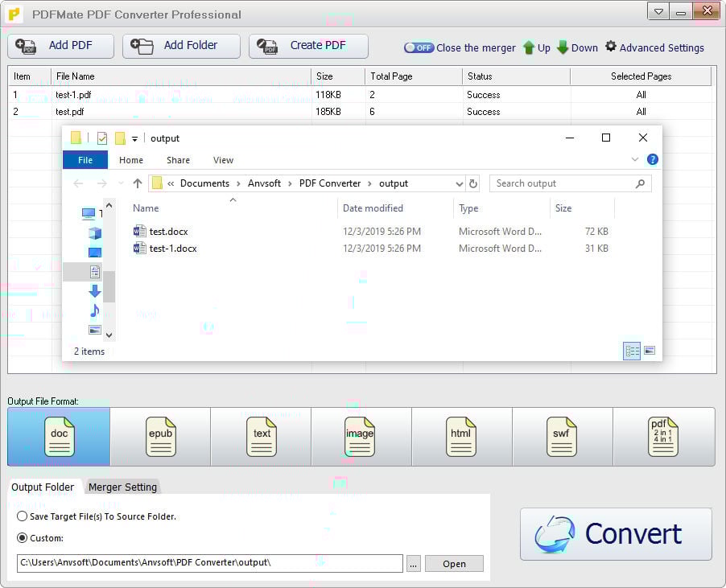Select test.docx file in Explorer
This screenshot has height=588, width=726.
point(168,232)
